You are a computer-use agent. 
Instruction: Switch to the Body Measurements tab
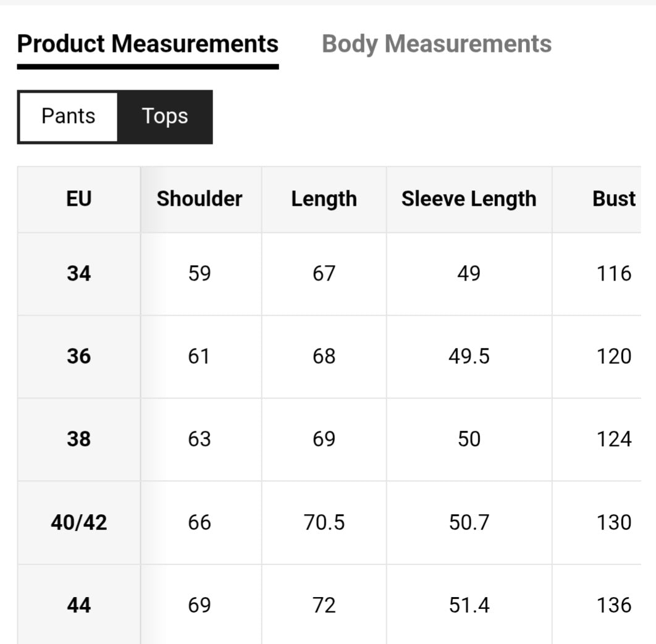437,44
